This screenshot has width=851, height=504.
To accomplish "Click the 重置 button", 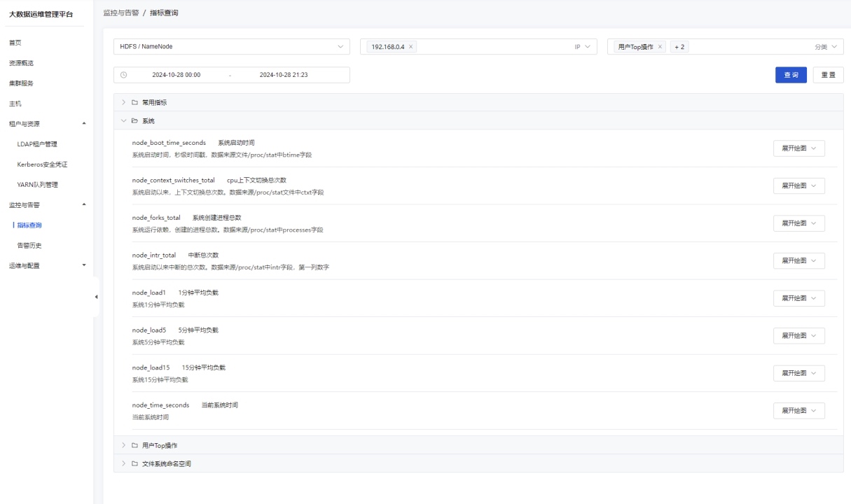I will pos(828,75).
